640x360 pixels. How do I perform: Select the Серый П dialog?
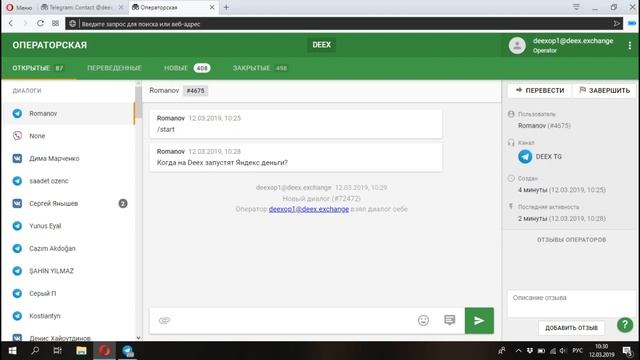(x=69, y=293)
